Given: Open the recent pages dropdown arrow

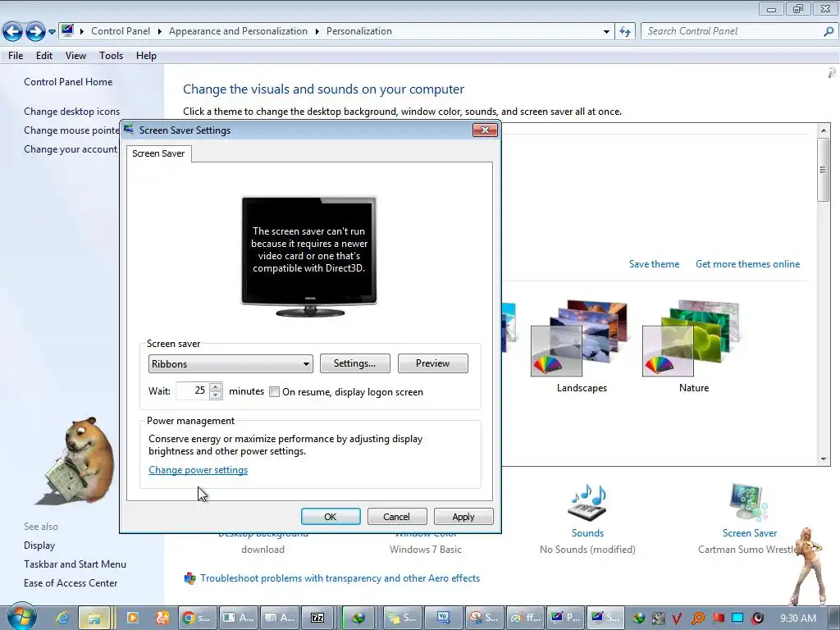Looking at the screenshot, I should point(52,32).
